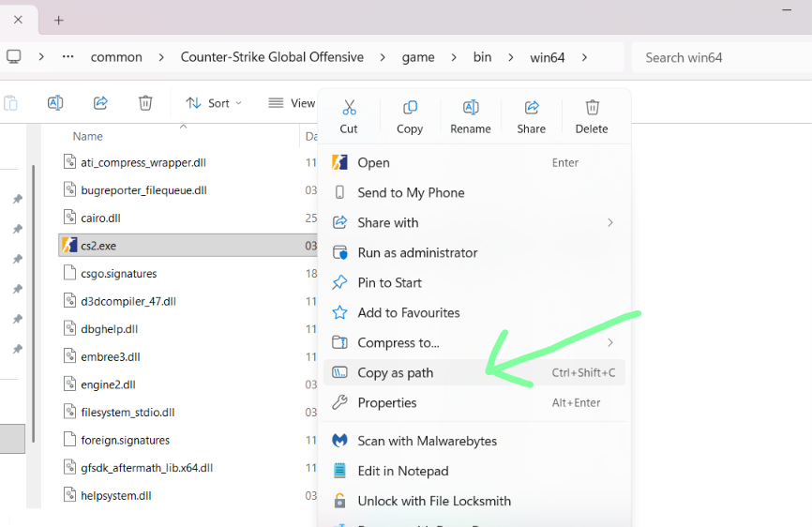Select Run as administrator
The height and width of the screenshot is (527, 812).
click(x=474, y=252)
